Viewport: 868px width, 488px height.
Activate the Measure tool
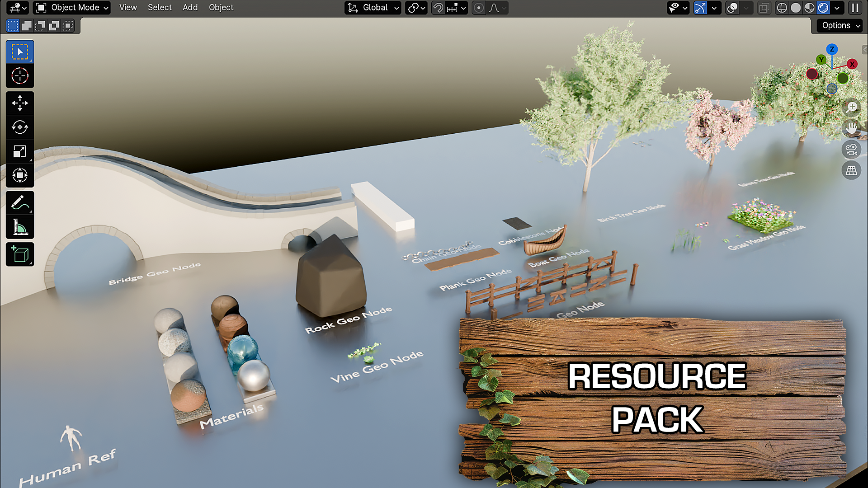click(20, 227)
